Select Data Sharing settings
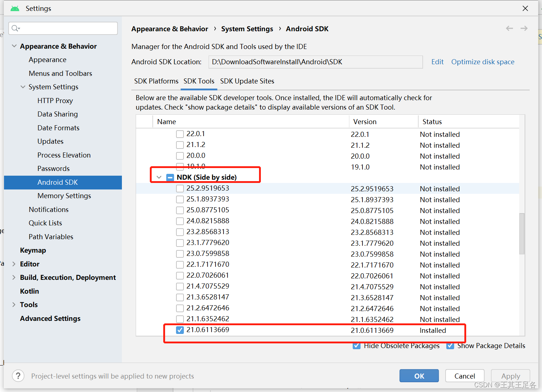Screen dimensions: 542x392 (58, 114)
